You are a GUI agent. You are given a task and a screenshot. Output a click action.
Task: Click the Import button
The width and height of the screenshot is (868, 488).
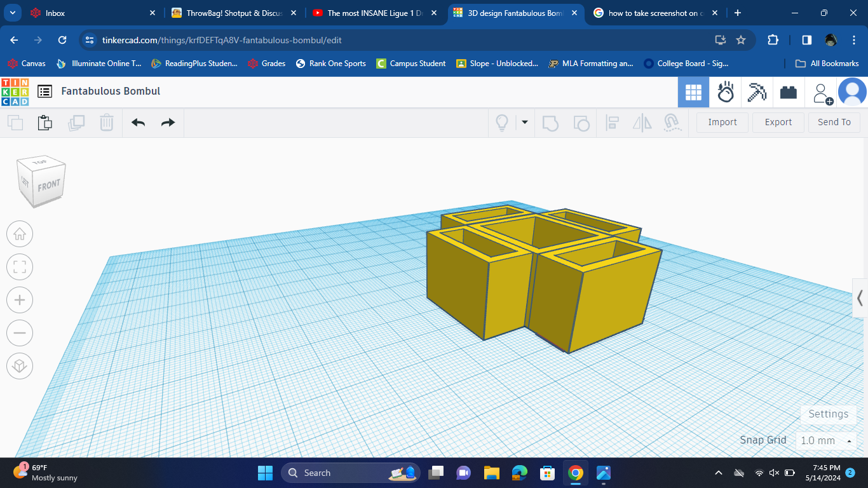pos(722,123)
